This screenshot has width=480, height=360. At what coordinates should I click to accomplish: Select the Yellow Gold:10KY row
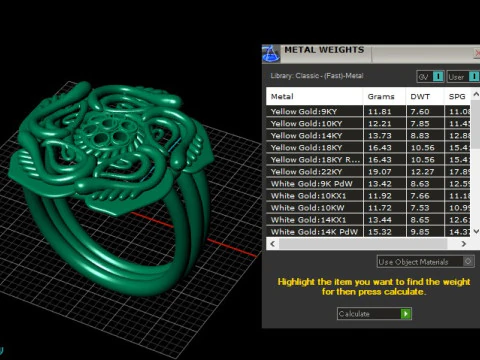tap(368, 123)
